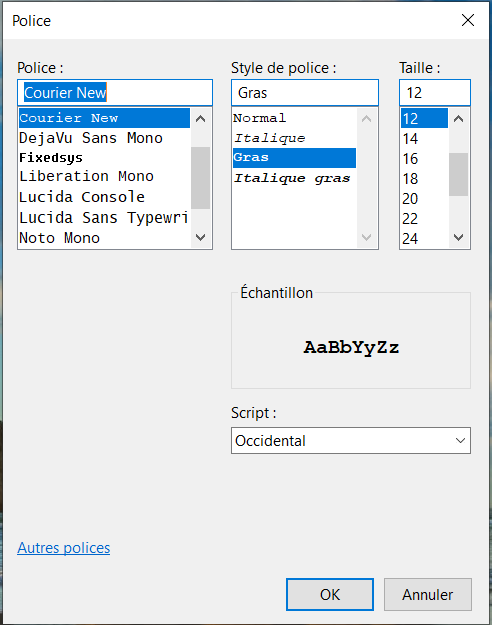The image size is (492, 625).
Task: Select DejaVu Sans Mono font
Action: (104, 138)
